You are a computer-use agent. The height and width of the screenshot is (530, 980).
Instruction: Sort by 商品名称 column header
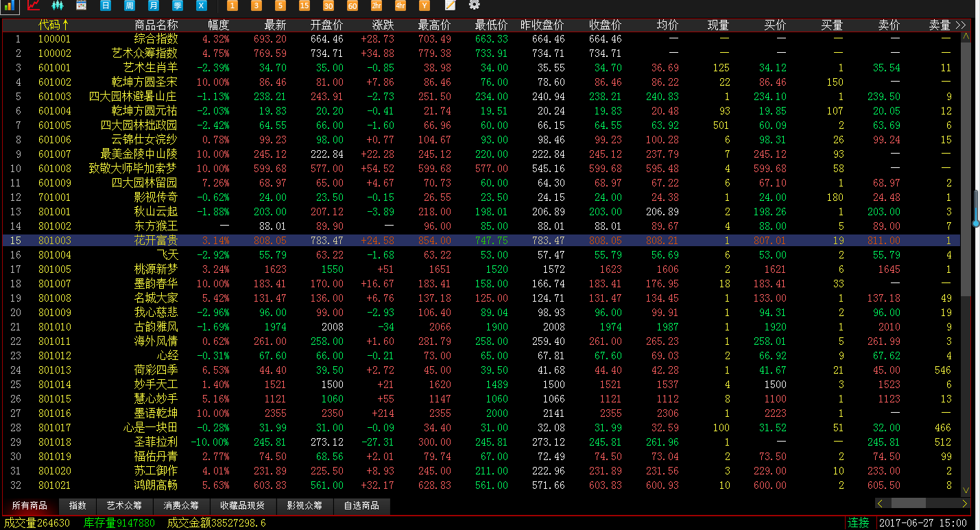point(156,25)
